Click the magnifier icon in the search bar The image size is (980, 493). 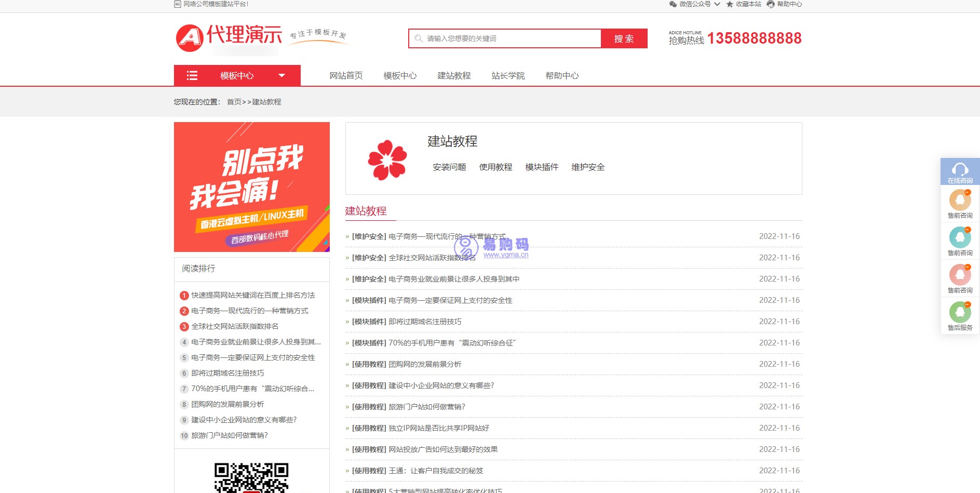point(418,38)
